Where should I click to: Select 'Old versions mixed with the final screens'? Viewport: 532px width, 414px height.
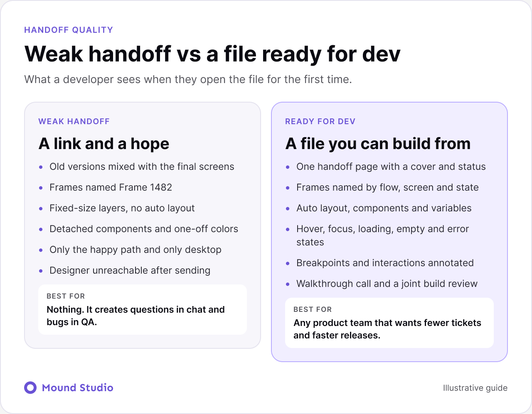(x=142, y=167)
